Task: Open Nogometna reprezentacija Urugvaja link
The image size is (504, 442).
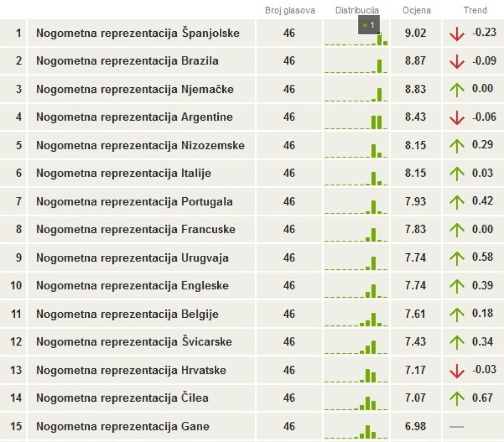Action: click(133, 258)
